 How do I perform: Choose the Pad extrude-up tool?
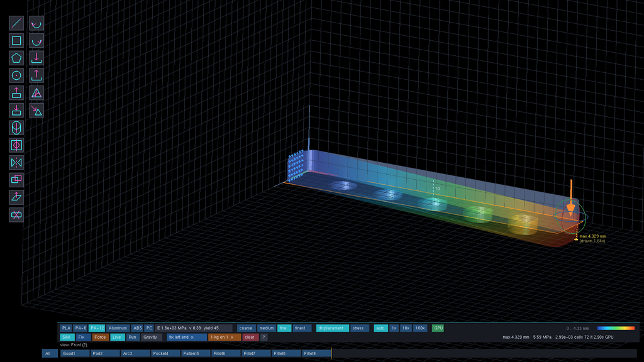click(x=16, y=93)
